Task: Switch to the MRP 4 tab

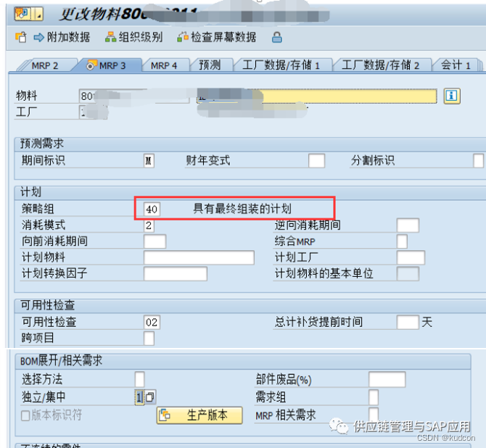Action: [x=164, y=66]
